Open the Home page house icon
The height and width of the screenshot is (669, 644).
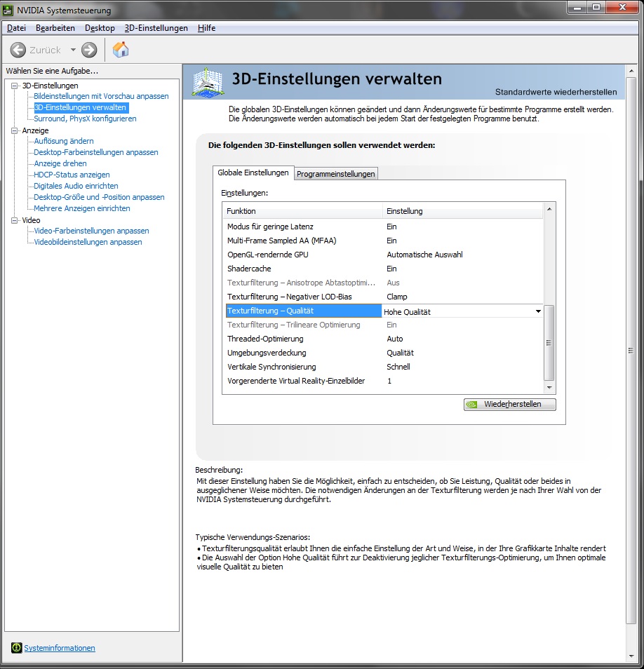tap(121, 50)
